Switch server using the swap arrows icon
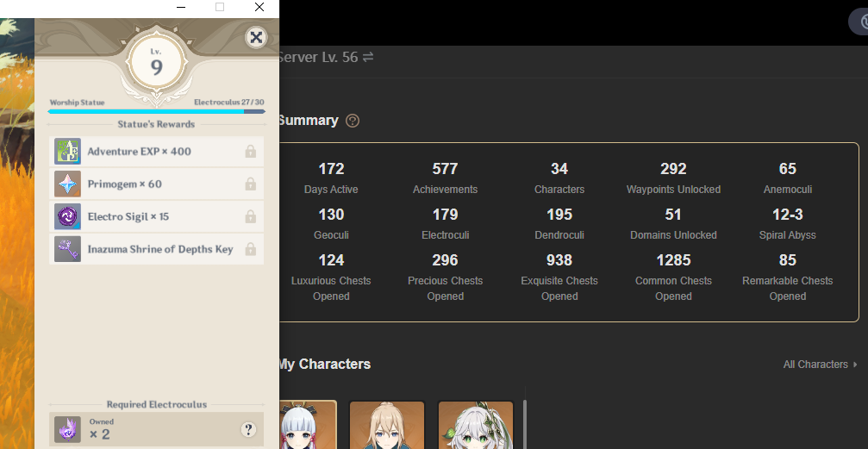Viewport: 868px width, 449px height. (368, 57)
